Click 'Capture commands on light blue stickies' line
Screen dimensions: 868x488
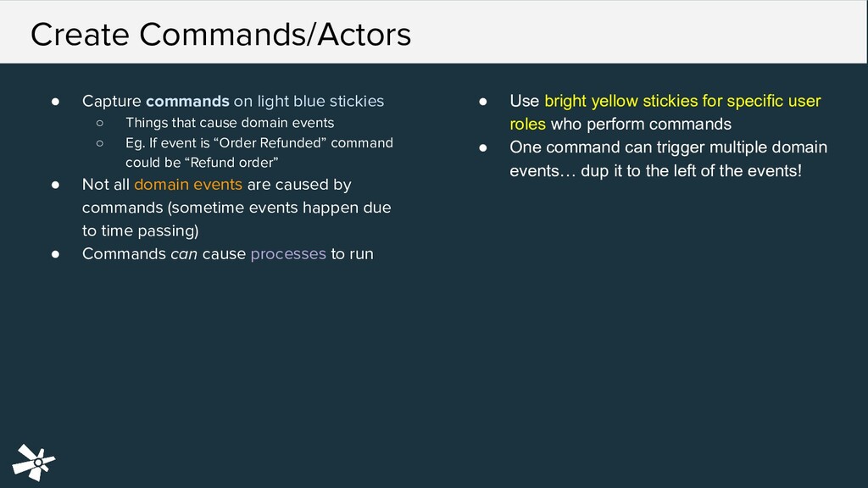(233, 102)
